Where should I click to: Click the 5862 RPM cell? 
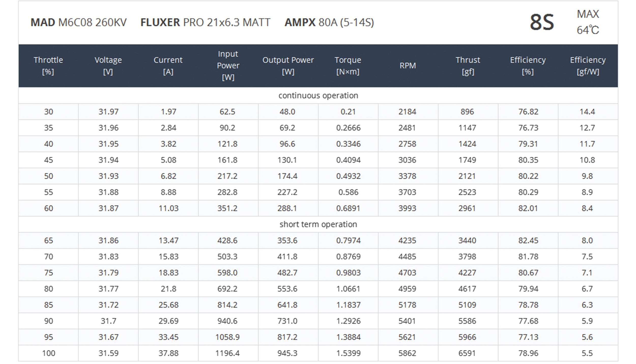pyautogui.click(x=407, y=353)
